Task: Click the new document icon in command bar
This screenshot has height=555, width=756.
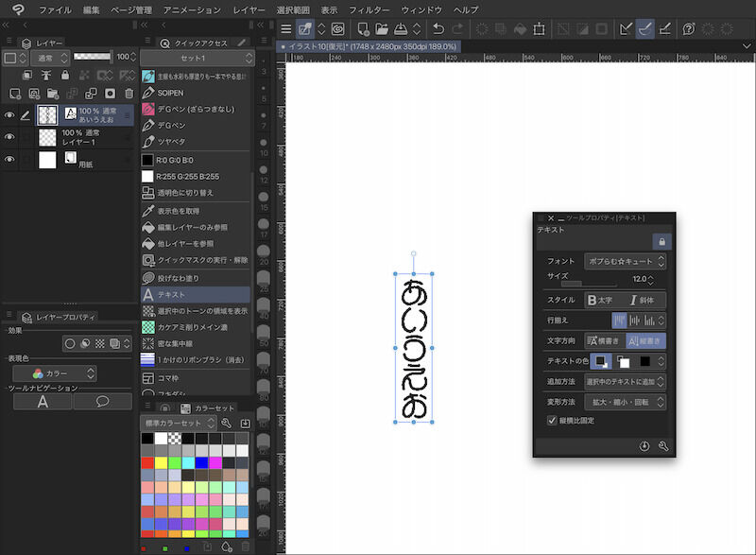Action: pos(363,29)
